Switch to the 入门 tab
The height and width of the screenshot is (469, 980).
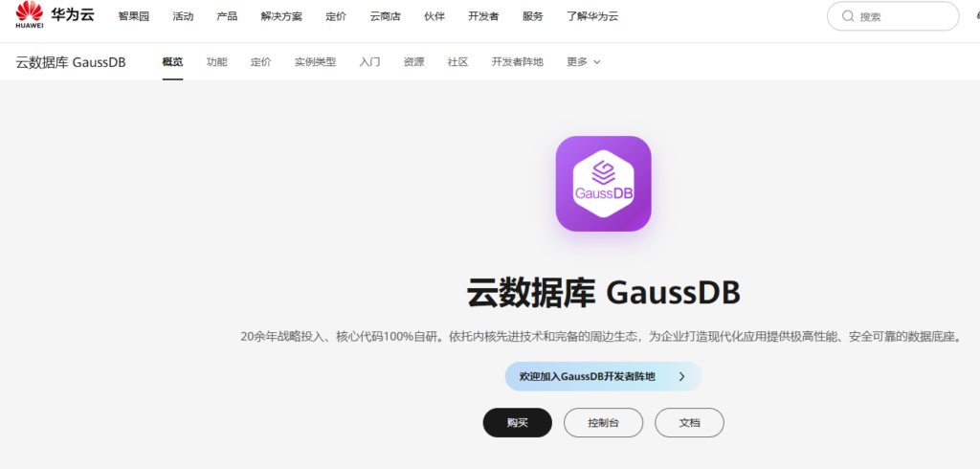tap(370, 62)
